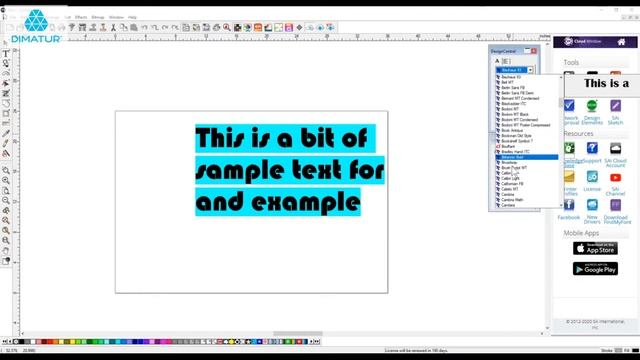Viewport: 640px width, 360px height.
Task: Open the Window menu
Action: 116,17
